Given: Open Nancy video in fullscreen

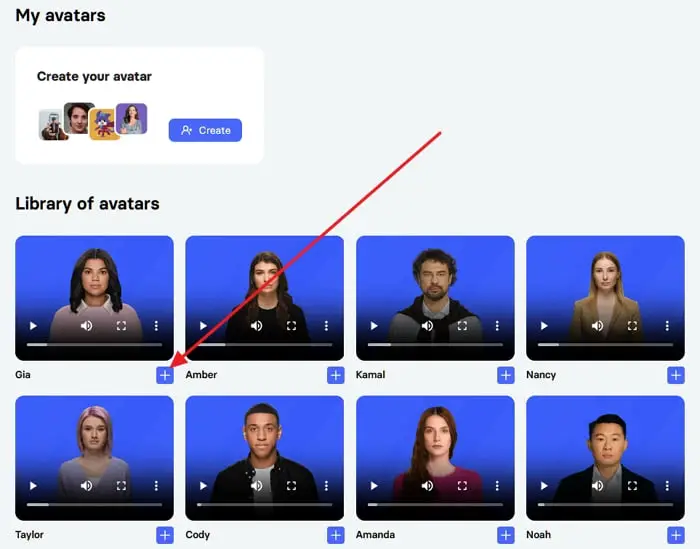Looking at the screenshot, I should tap(632, 326).
